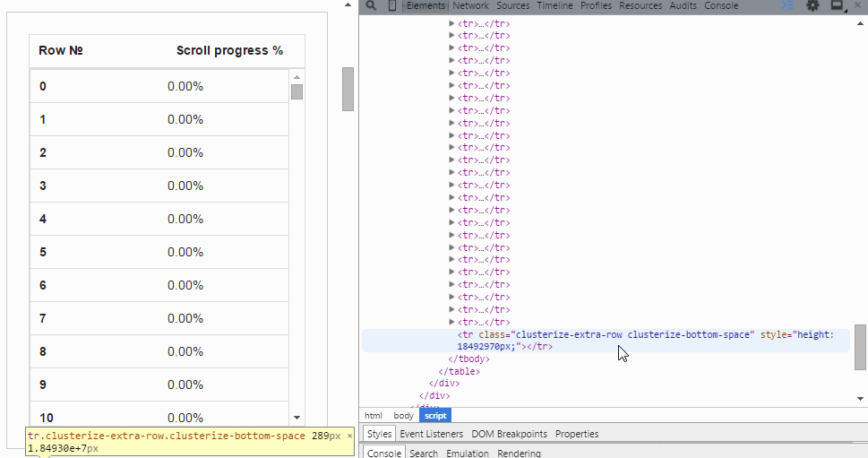Screen dimensions: 868x458
Task: Click the table's scrollbar thumb
Action: point(296,92)
